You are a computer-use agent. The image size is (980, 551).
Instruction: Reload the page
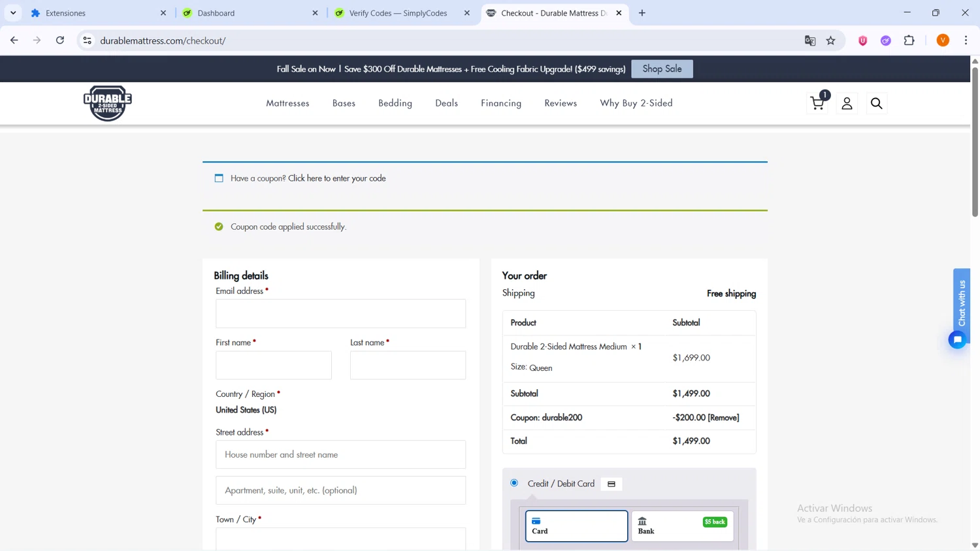click(x=60, y=40)
